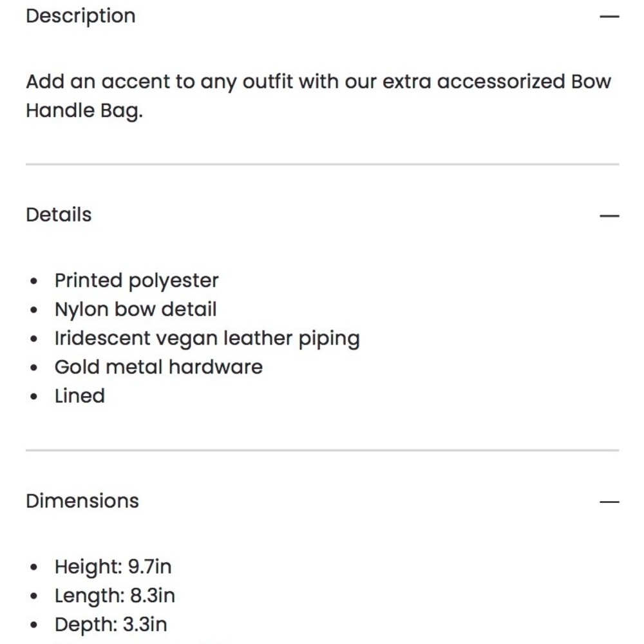Screen dimensions: 644x644
Task: Click the divider line below Description section
Action: (x=323, y=164)
